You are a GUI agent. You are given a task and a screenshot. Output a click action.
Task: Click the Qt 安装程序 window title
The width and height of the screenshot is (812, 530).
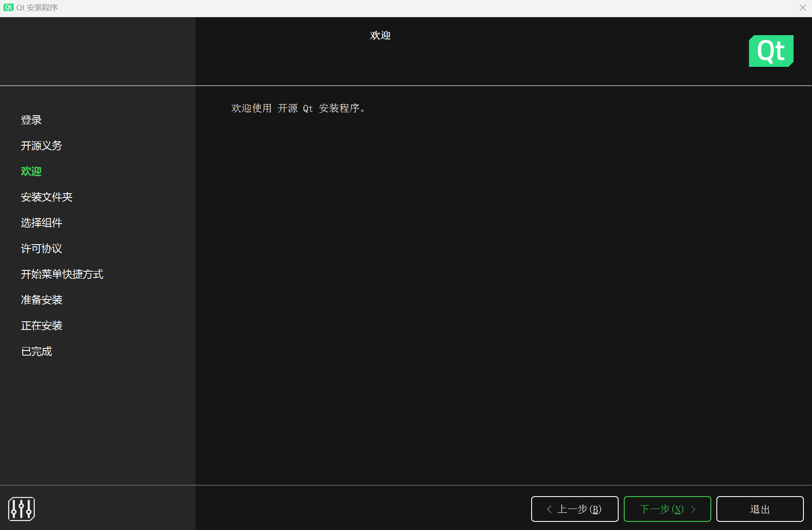[37, 8]
